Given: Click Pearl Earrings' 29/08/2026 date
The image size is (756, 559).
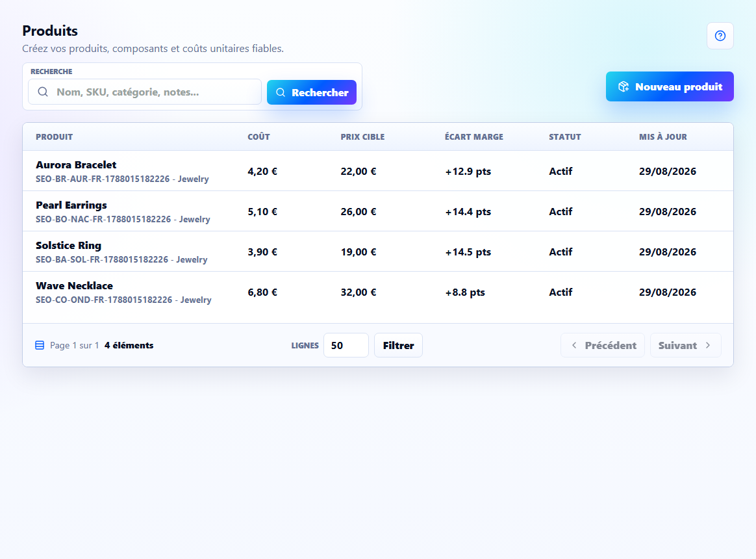Looking at the screenshot, I should 668,212.
